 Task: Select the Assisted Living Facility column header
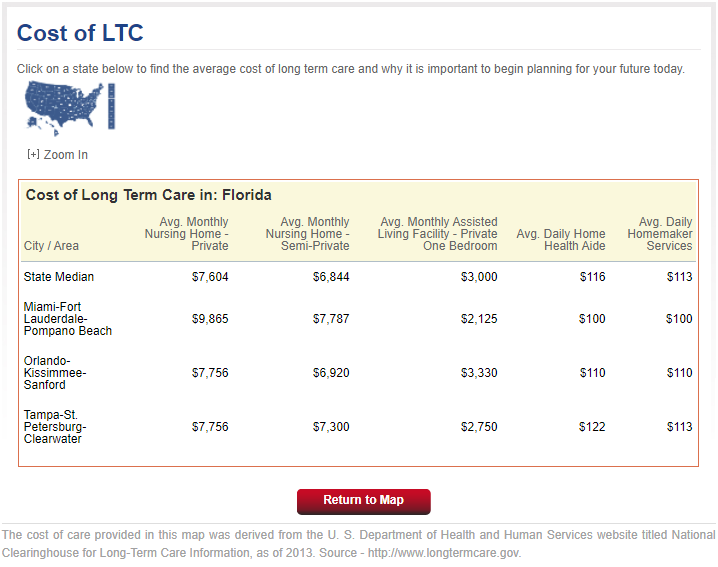tap(437, 234)
